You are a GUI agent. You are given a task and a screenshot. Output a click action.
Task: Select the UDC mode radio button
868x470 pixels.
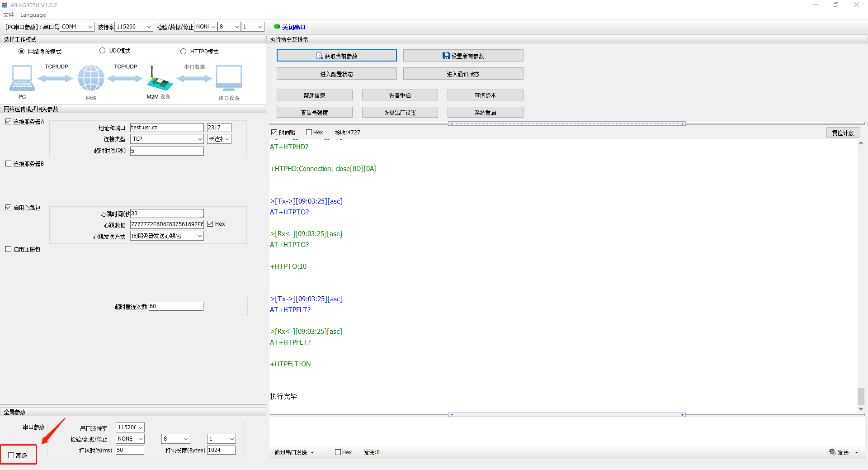(x=103, y=51)
